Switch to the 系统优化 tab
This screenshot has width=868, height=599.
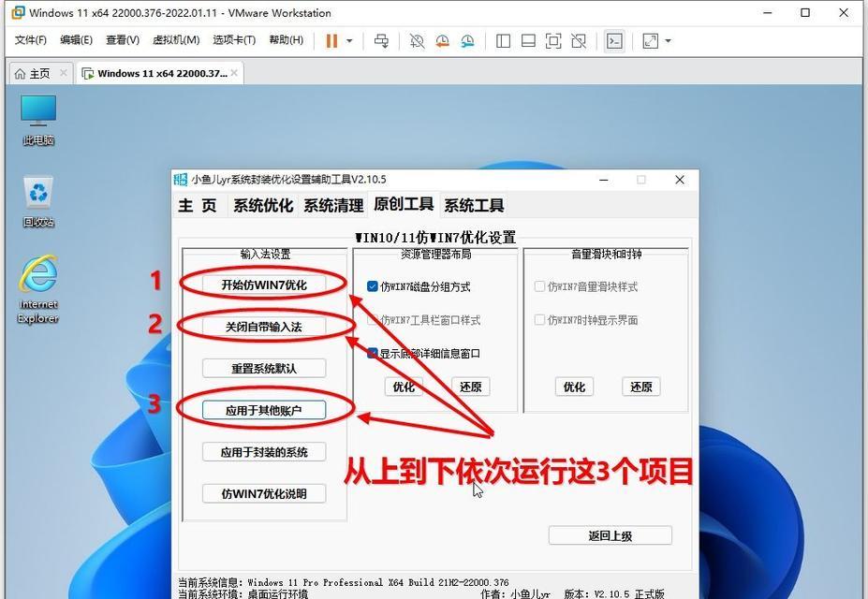[x=263, y=205]
